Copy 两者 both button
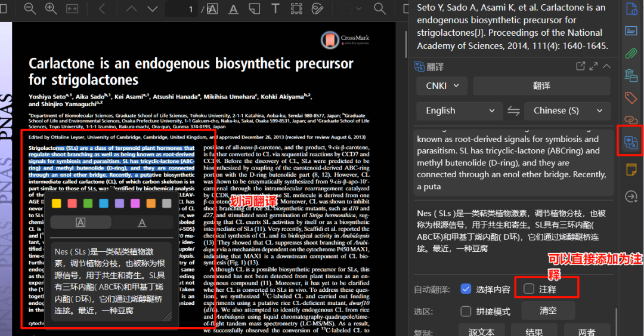This screenshot has width=644, height=336. click(x=587, y=331)
